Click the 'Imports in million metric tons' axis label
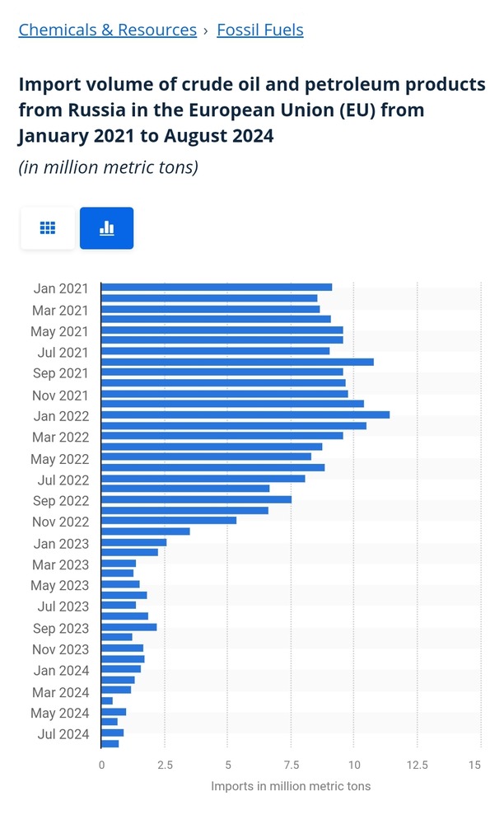504x824 pixels. (291, 786)
